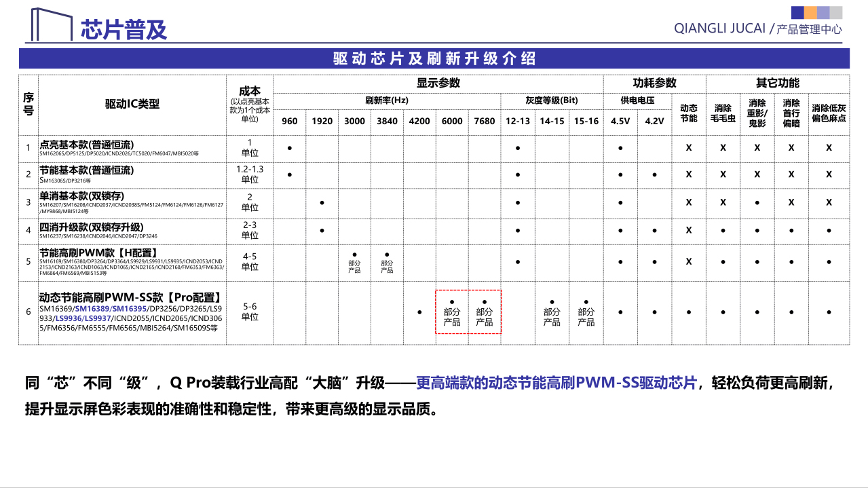Click the X under 动态节能 in row 1
Screen dimensions: 868x488
(x=689, y=147)
